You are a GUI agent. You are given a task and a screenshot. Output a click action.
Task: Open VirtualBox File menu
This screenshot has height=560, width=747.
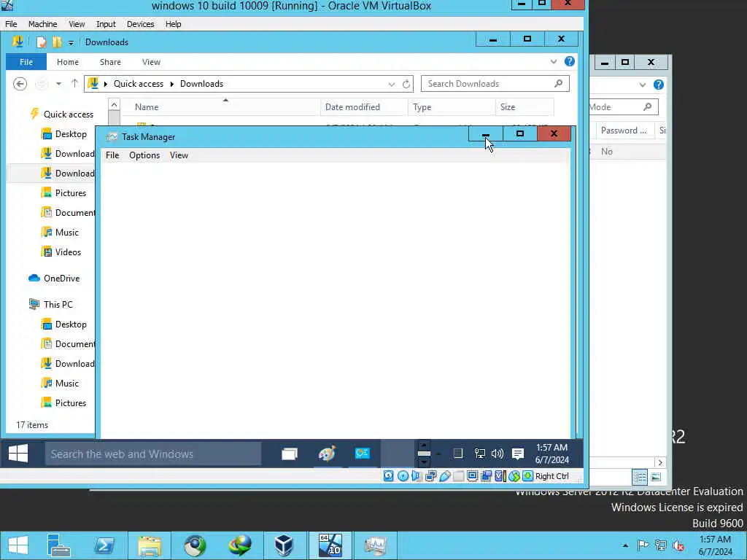coord(11,24)
